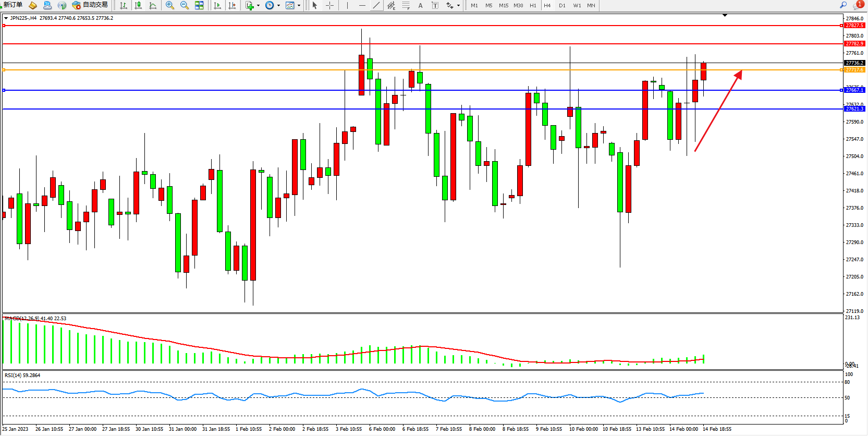This screenshot has height=436, width=868.
Task: Expand the periodicity clock dropdown arrow
Action: pyautogui.click(x=278, y=6)
